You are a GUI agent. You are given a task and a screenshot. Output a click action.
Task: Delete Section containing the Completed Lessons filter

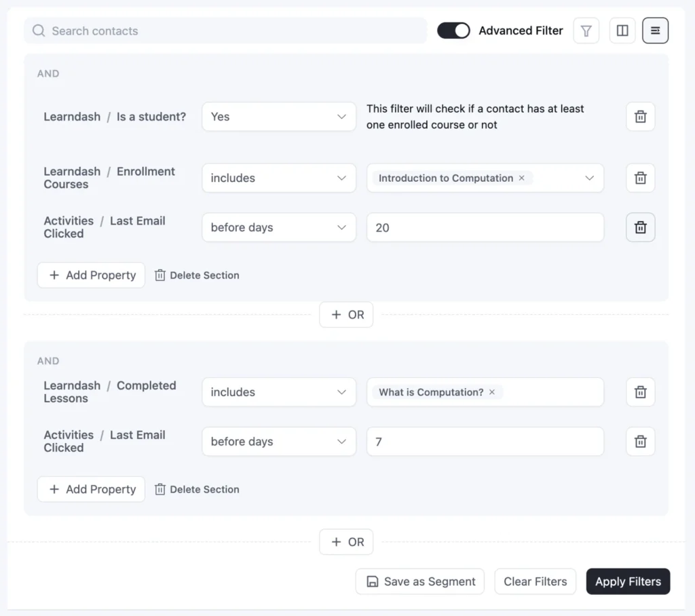197,489
